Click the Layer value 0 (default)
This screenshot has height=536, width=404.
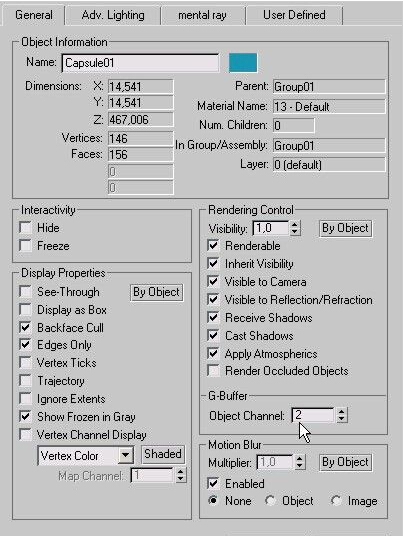point(329,165)
